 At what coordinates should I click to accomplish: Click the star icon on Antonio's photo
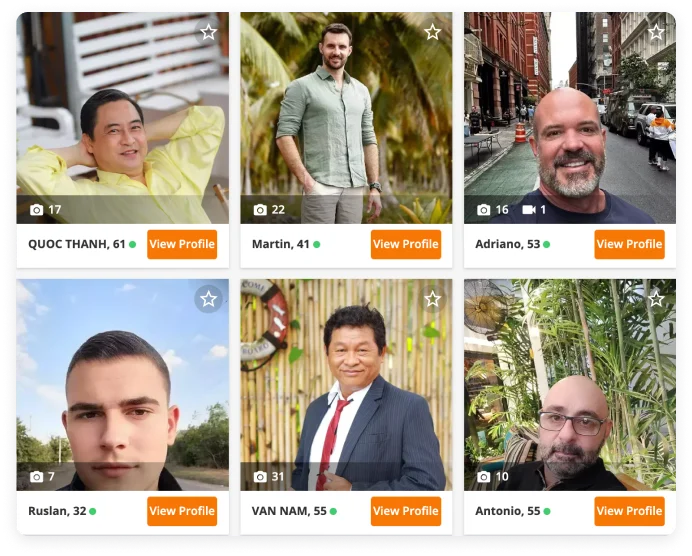656,299
